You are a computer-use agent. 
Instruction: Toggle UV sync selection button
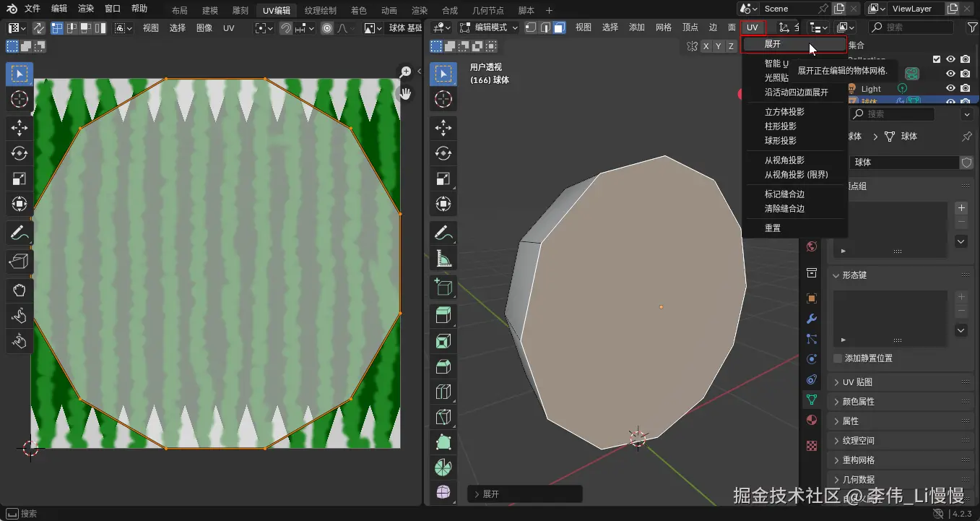click(38, 28)
